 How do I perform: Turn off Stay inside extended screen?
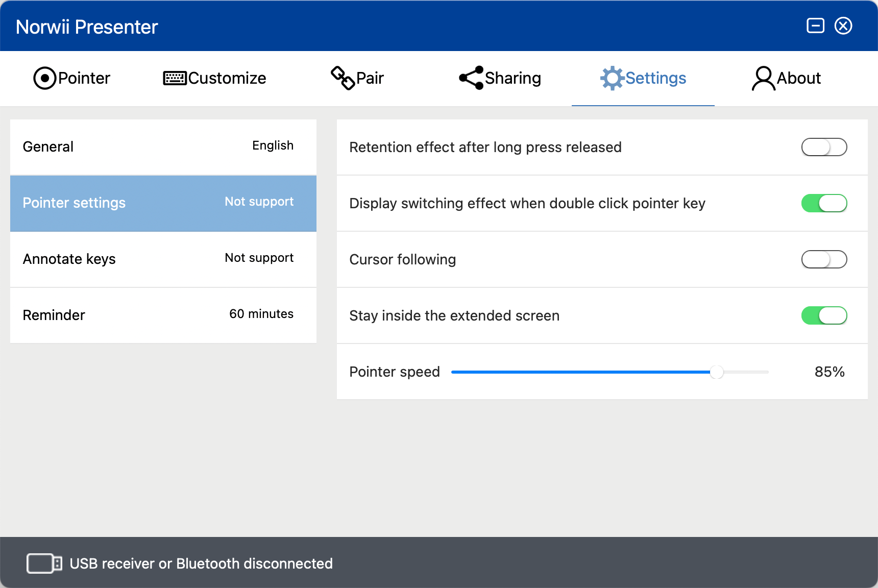(824, 315)
